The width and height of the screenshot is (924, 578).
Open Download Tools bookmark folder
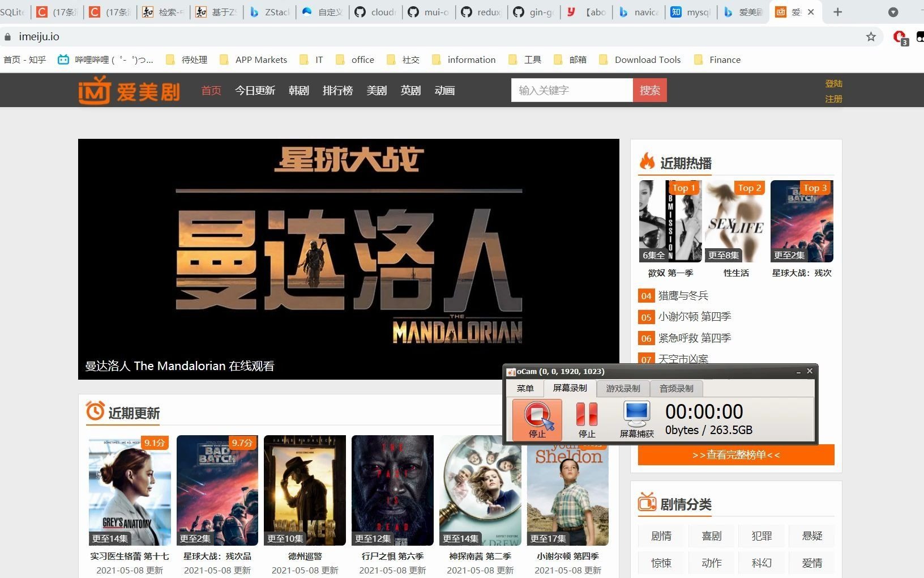point(640,59)
